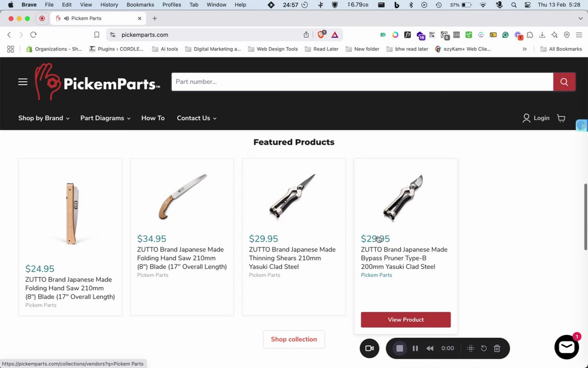Open the extensions puzzle-piece menu
588x368 pixels.
pos(530,34)
